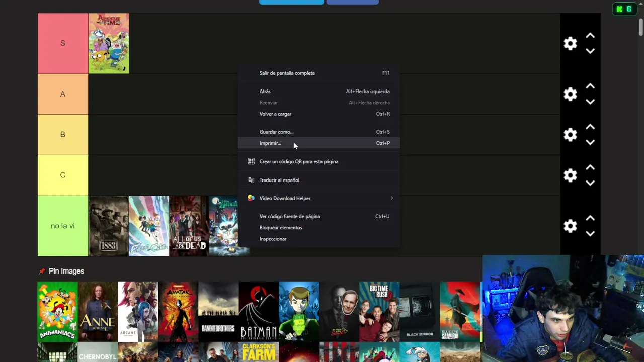The height and width of the screenshot is (362, 644).
Task: Choose 'Imprimir...' in the context menu
Action: 319,143
